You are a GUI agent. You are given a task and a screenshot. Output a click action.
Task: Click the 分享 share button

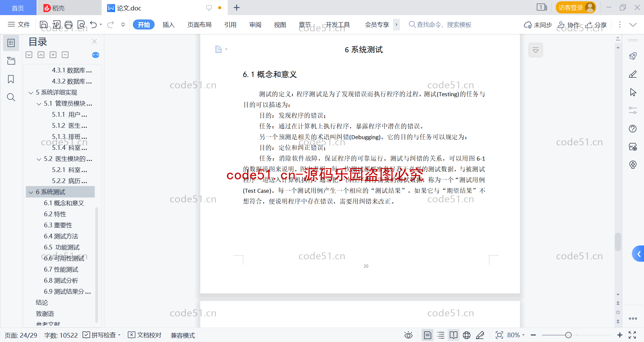click(x=596, y=25)
